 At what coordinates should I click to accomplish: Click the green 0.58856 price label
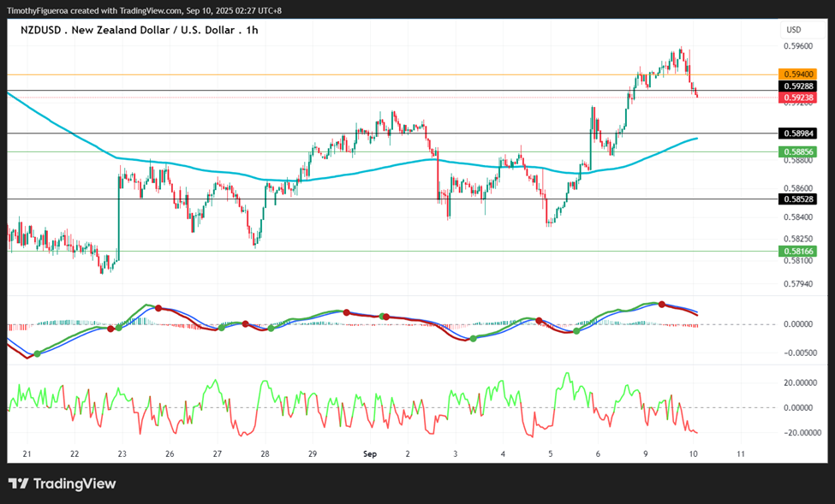798,151
